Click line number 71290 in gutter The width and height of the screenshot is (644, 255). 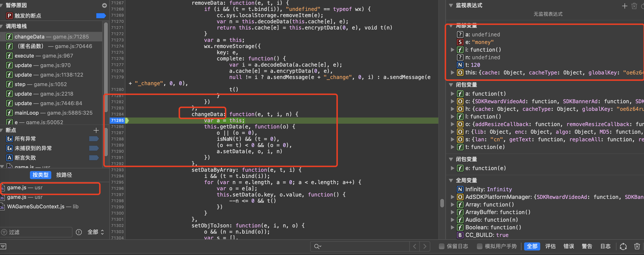click(x=118, y=152)
